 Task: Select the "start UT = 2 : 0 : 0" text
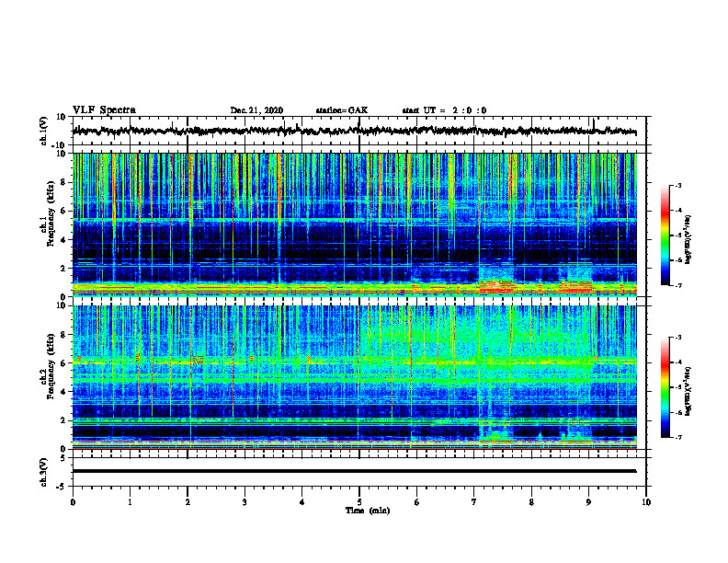[x=444, y=110]
